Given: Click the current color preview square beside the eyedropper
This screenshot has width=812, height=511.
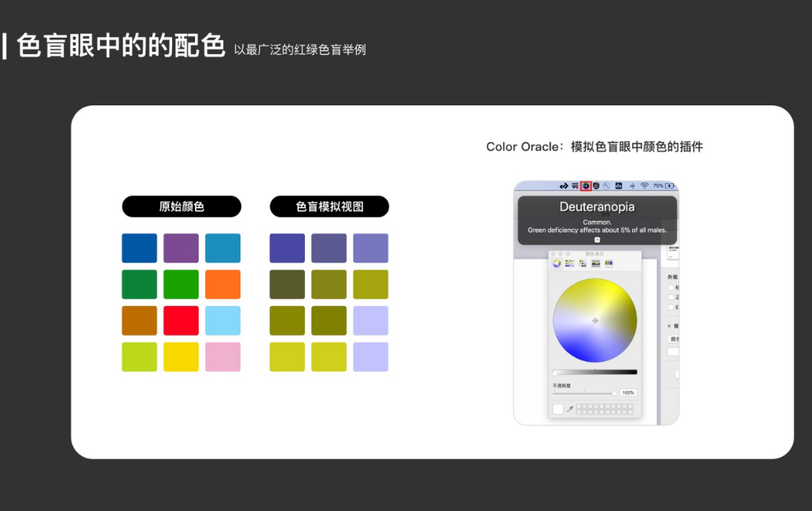Looking at the screenshot, I should [x=558, y=409].
